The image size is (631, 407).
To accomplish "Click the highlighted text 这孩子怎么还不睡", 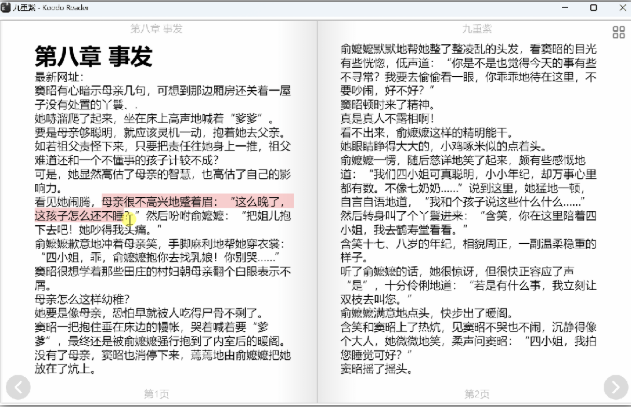I will click(x=79, y=216).
